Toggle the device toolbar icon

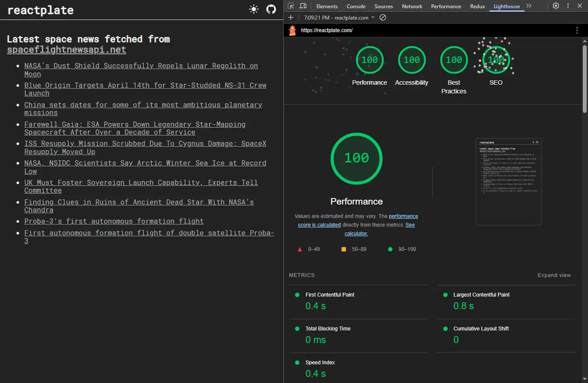(x=303, y=6)
